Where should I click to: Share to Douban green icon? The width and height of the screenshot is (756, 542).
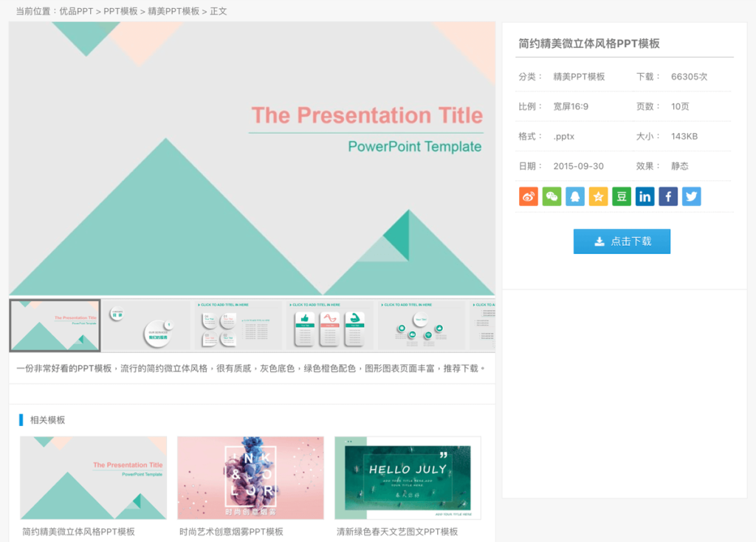[x=622, y=196]
